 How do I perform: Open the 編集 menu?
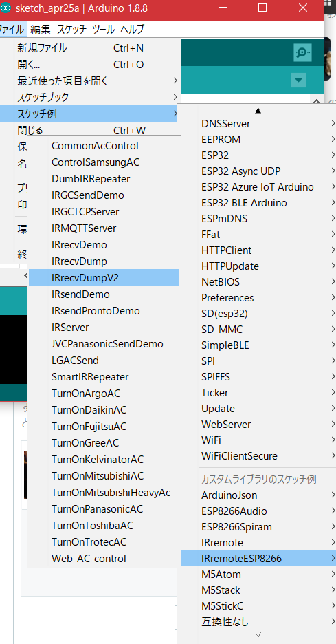41,29
